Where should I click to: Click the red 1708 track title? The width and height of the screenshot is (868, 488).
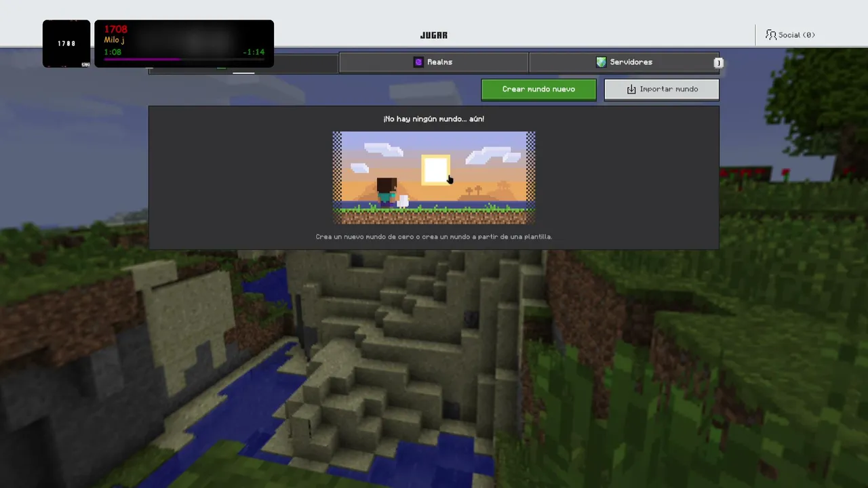115,29
